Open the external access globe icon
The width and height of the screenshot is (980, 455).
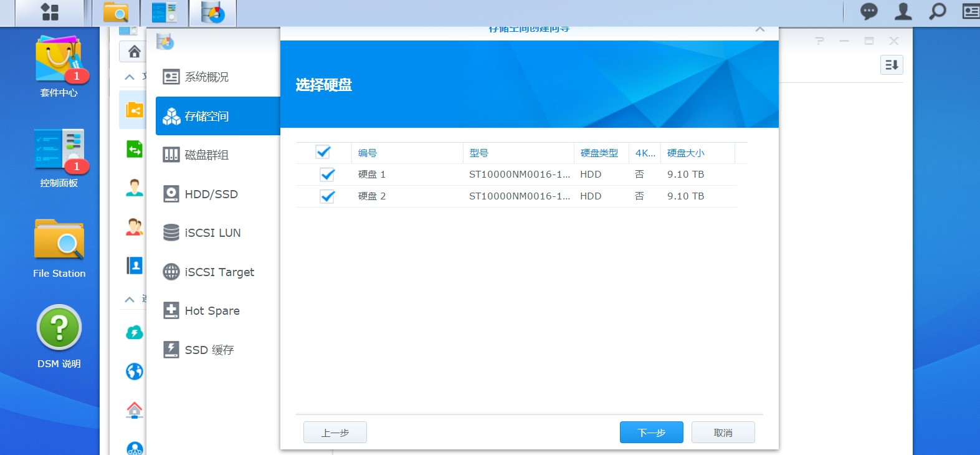134,371
